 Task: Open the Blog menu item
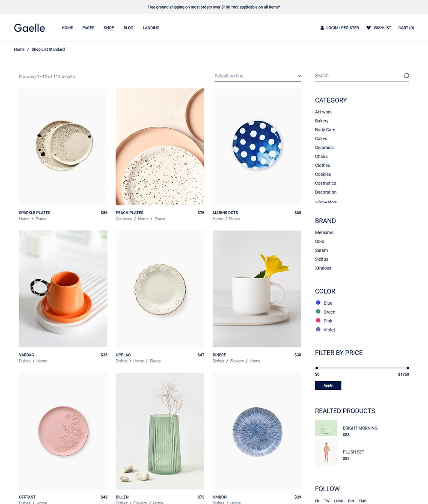coord(128,28)
